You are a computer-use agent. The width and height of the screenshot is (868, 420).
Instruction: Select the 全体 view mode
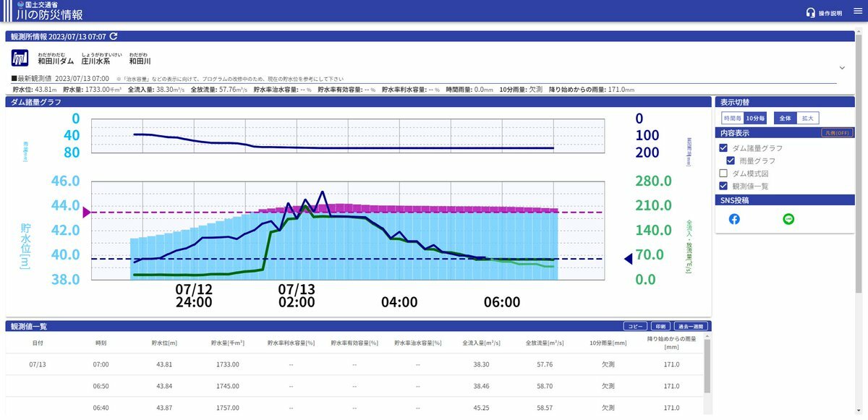point(785,118)
